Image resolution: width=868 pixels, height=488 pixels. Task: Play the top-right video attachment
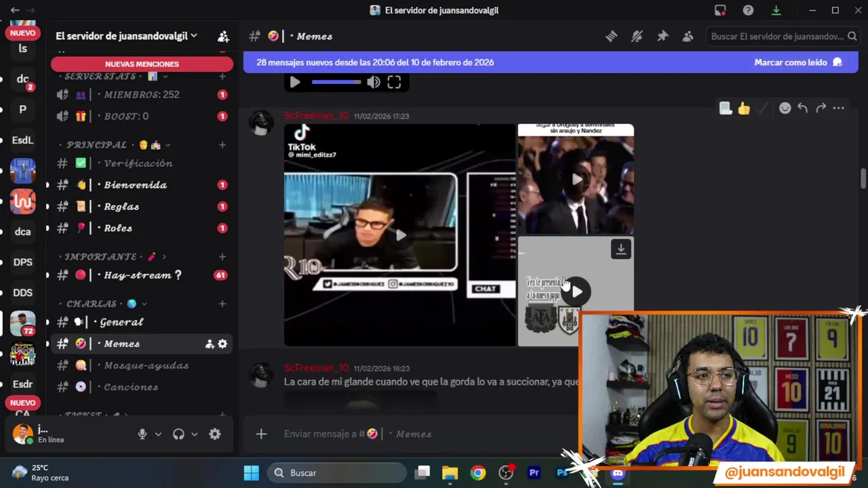tap(576, 179)
